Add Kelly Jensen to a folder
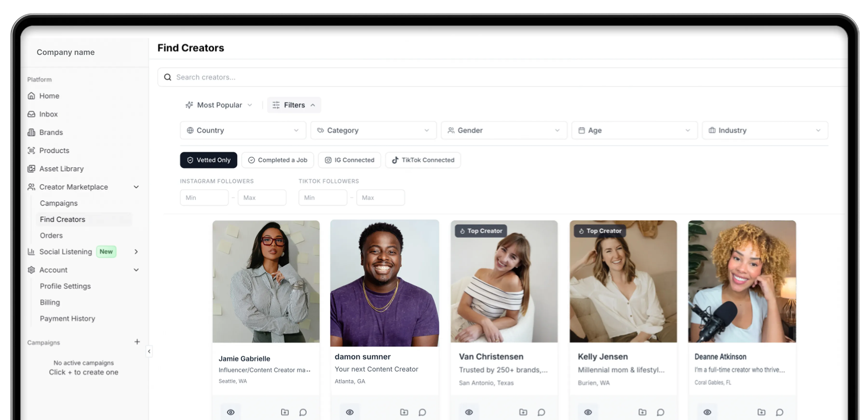868x420 pixels. (x=642, y=412)
